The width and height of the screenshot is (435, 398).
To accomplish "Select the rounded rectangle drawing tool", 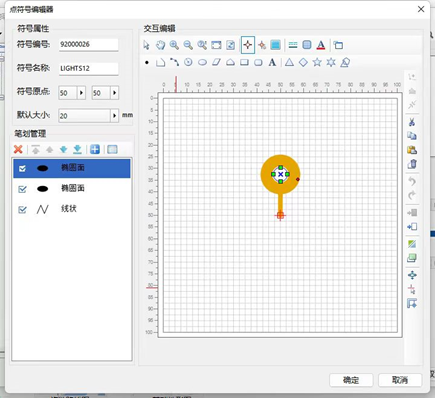I will (258, 62).
